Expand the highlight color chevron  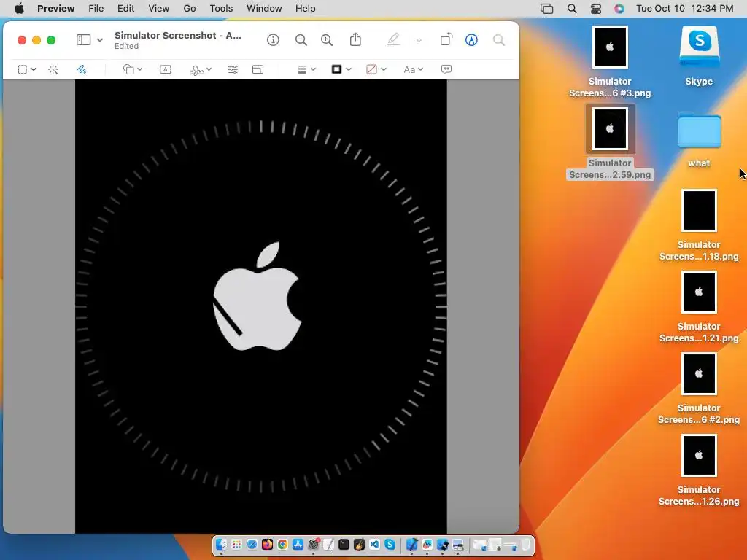419,41
